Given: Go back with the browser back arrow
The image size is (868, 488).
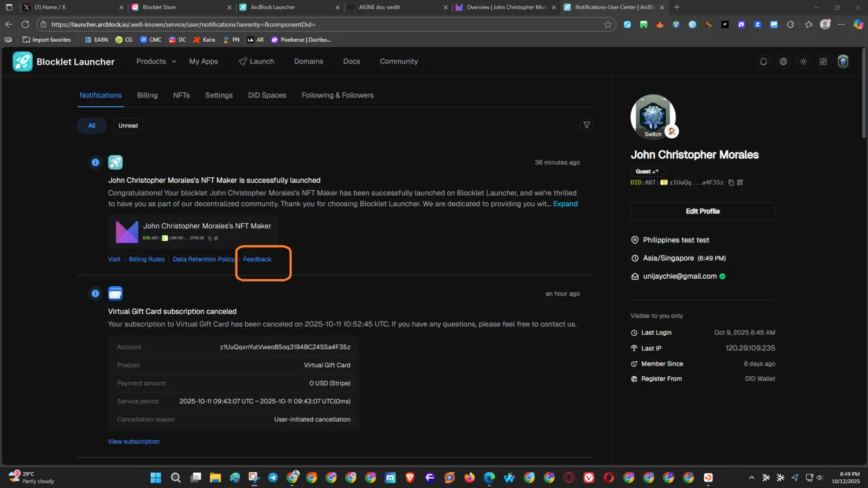Looking at the screenshot, I should point(9,24).
